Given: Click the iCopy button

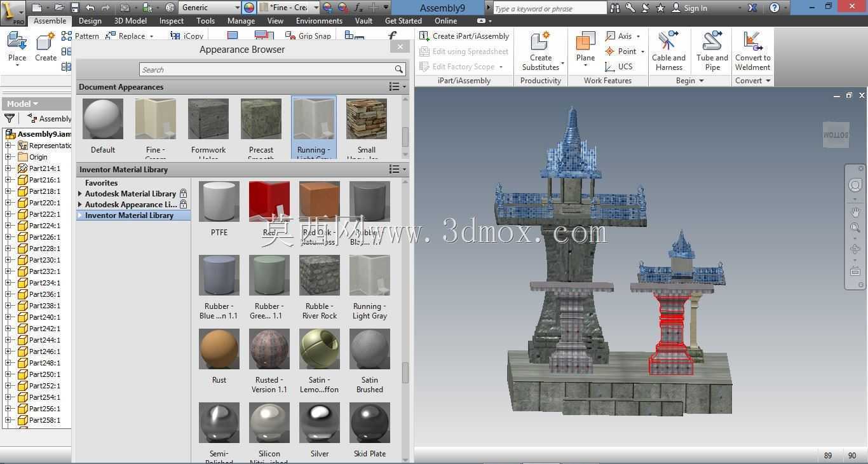Looking at the screenshot, I should 187,36.
